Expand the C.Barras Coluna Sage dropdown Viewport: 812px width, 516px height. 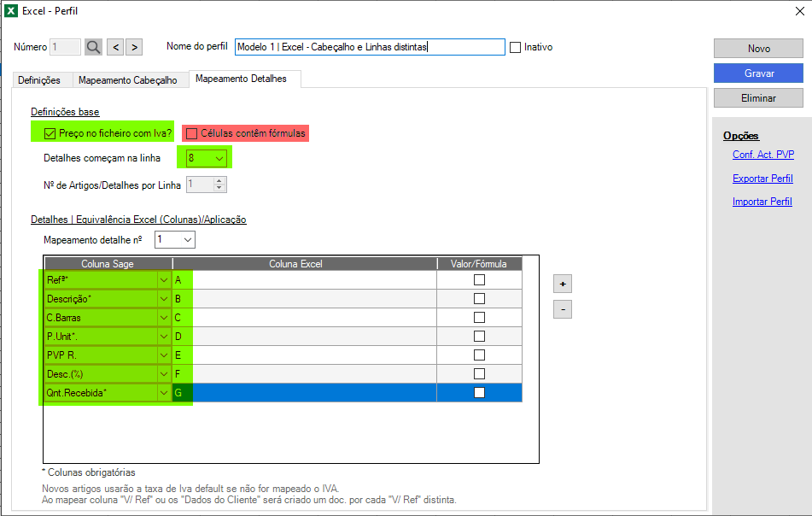tap(164, 318)
